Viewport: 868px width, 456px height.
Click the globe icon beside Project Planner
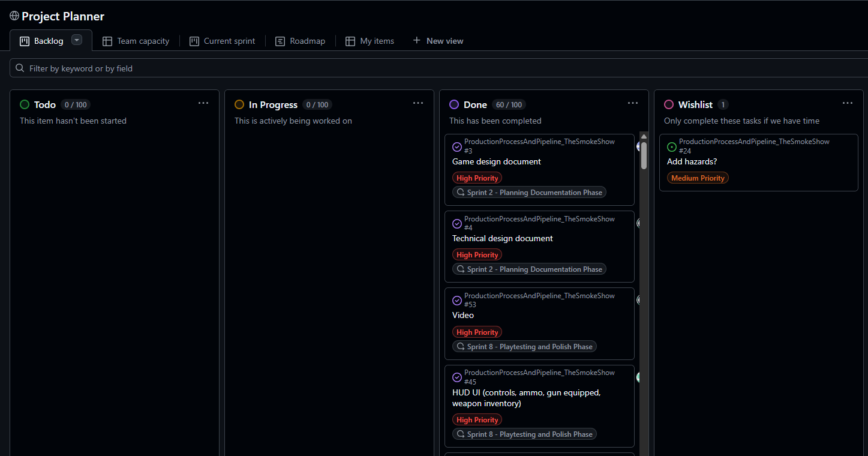[x=15, y=16]
